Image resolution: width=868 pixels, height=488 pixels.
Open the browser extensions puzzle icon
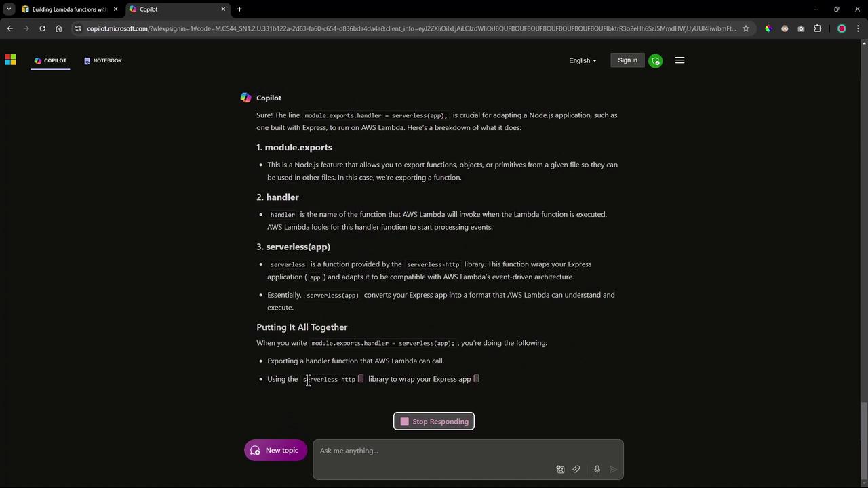818,28
